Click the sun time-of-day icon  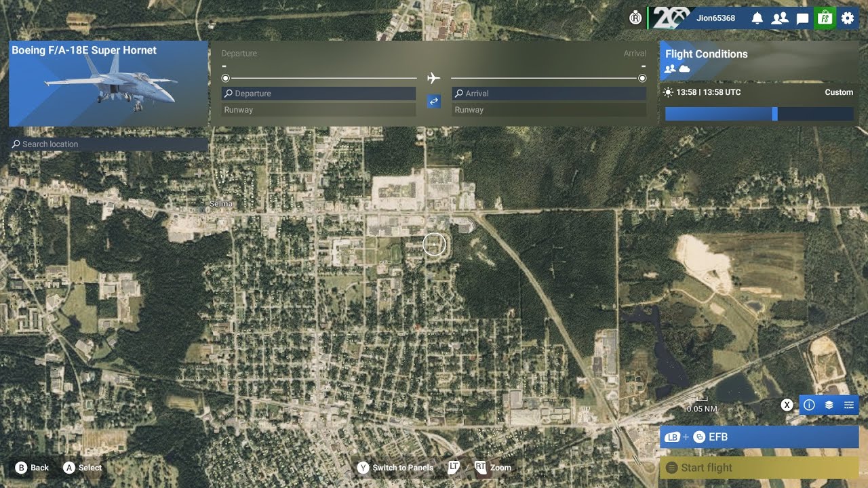(x=669, y=92)
